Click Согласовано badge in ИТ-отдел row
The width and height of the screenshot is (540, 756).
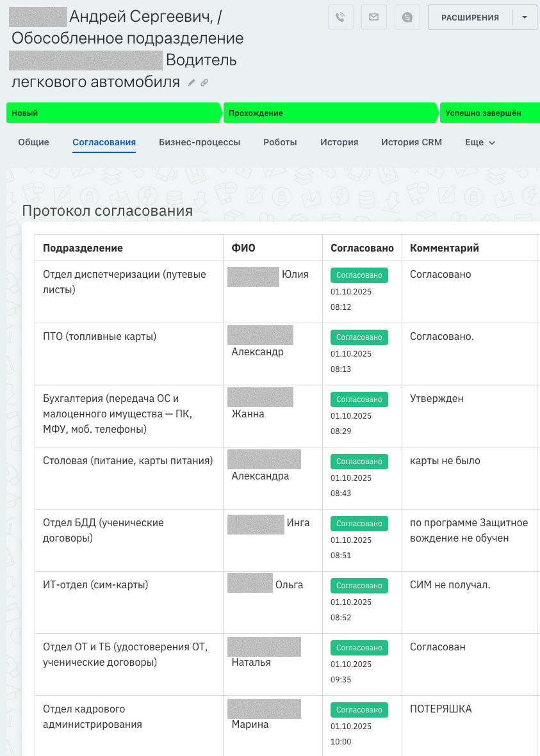click(x=359, y=586)
